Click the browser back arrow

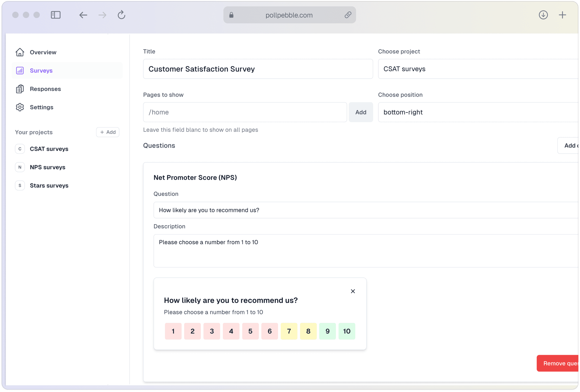click(x=83, y=15)
